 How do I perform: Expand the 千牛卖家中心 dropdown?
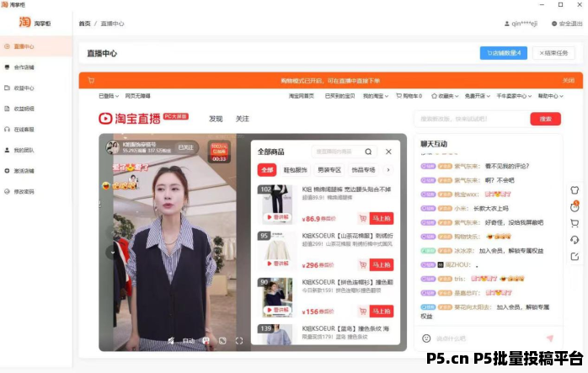[x=511, y=96]
